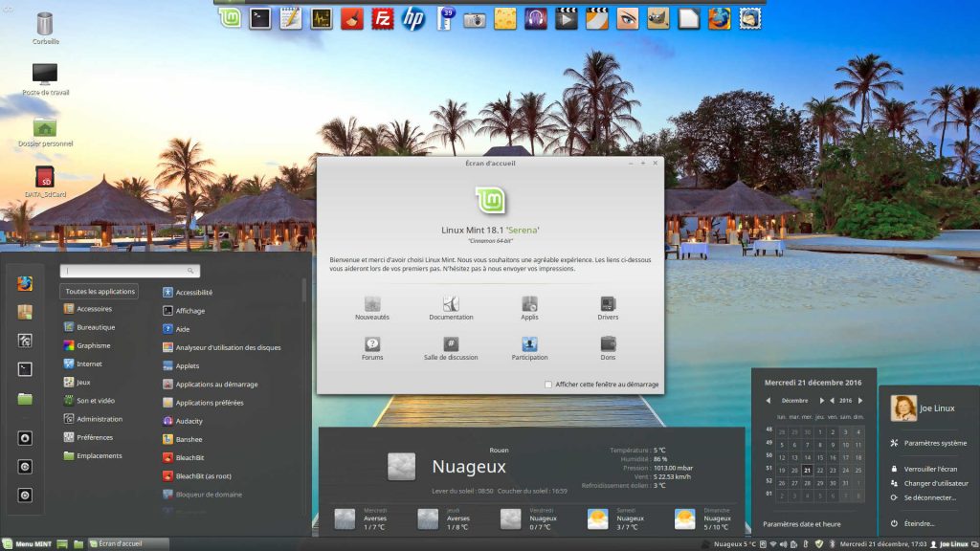980x551 pixels.
Task: Click 'Verrouiller l'écran' in user panel
Action: click(x=930, y=469)
